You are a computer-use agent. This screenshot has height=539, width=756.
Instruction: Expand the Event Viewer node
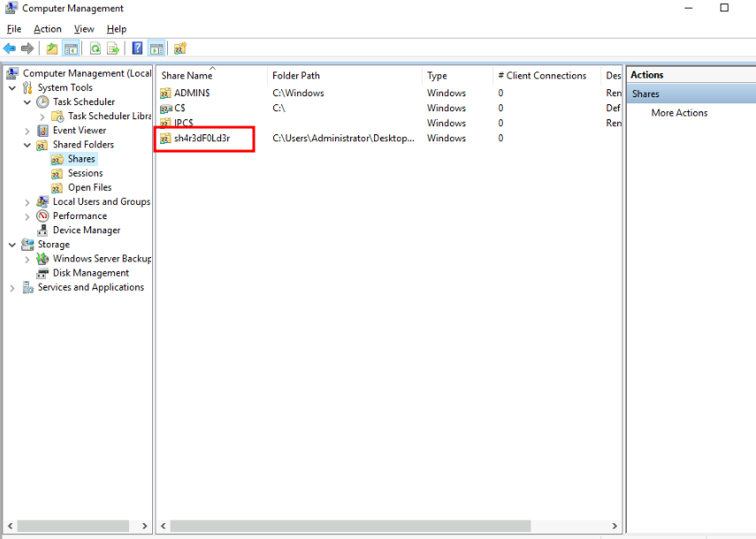pyautogui.click(x=27, y=131)
